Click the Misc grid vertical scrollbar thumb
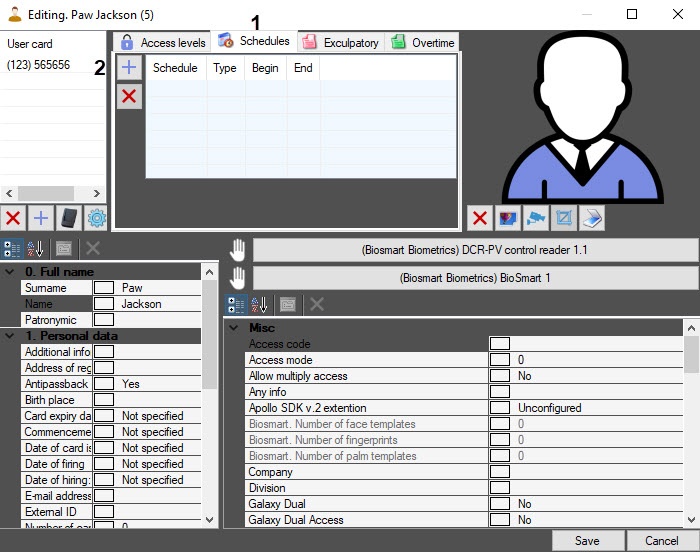Screen dimensions: 700x552 692,354
